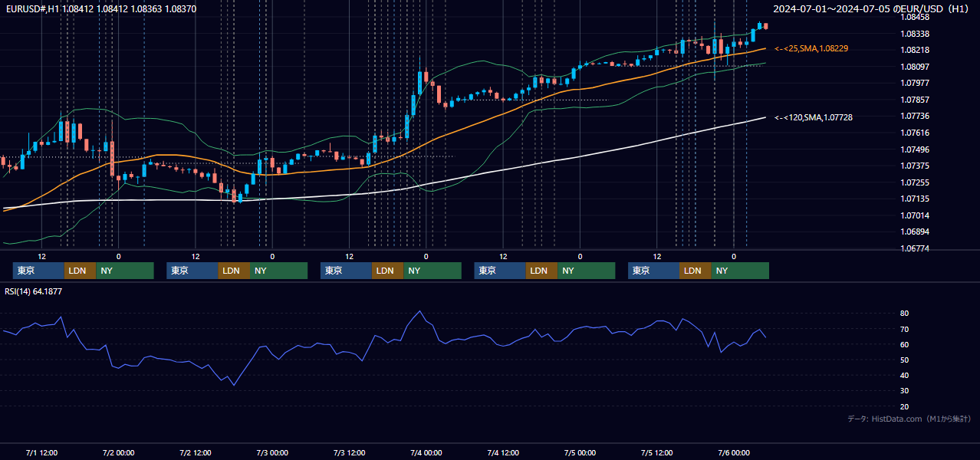
Task: Click price axis value 1.07375
Action: point(915,166)
